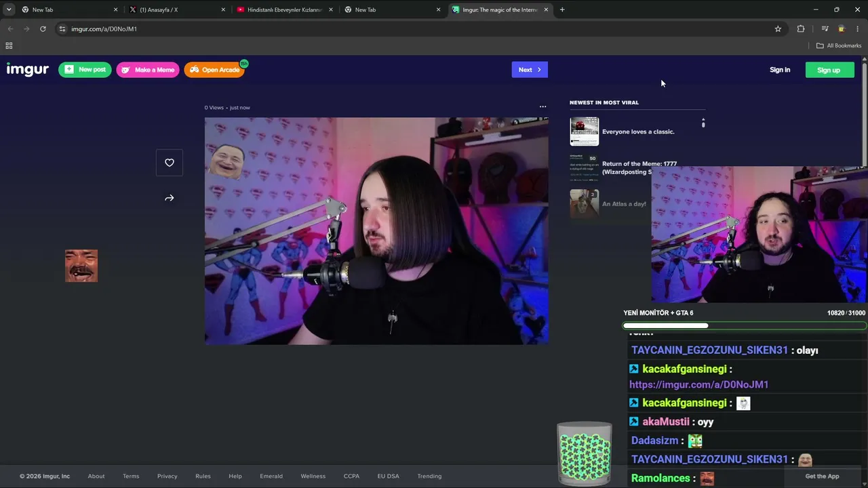Viewport: 868px width, 488px height.
Task: Click the YENİ MONİTÖR + GTA 6 progress bar
Action: pos(744,325)
